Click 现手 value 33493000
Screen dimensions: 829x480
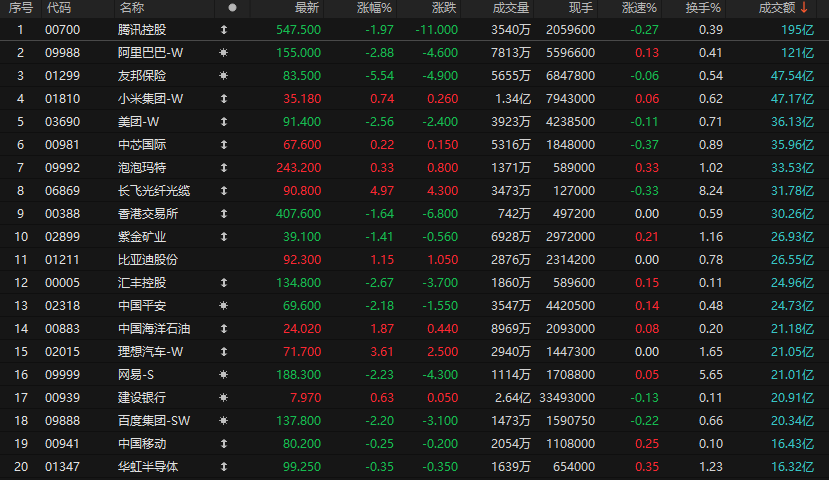pos(567,398)
